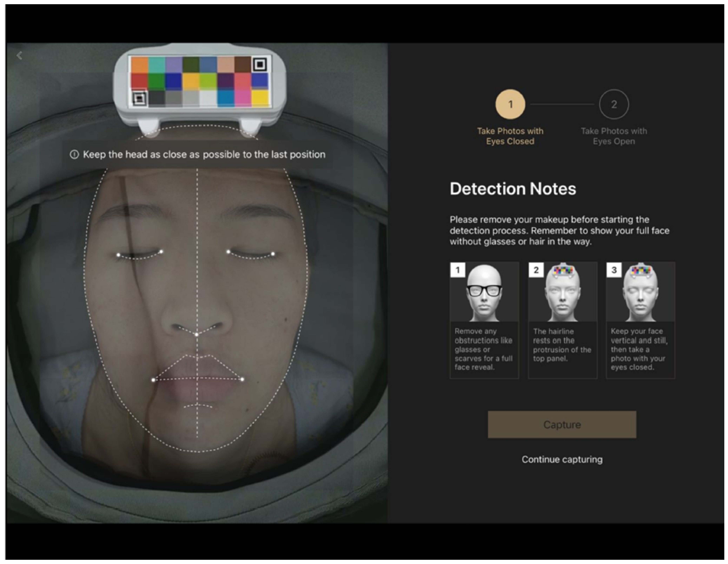Click the back arrow in the camera view
728x564 pixels.
click(x=19, y=55)
